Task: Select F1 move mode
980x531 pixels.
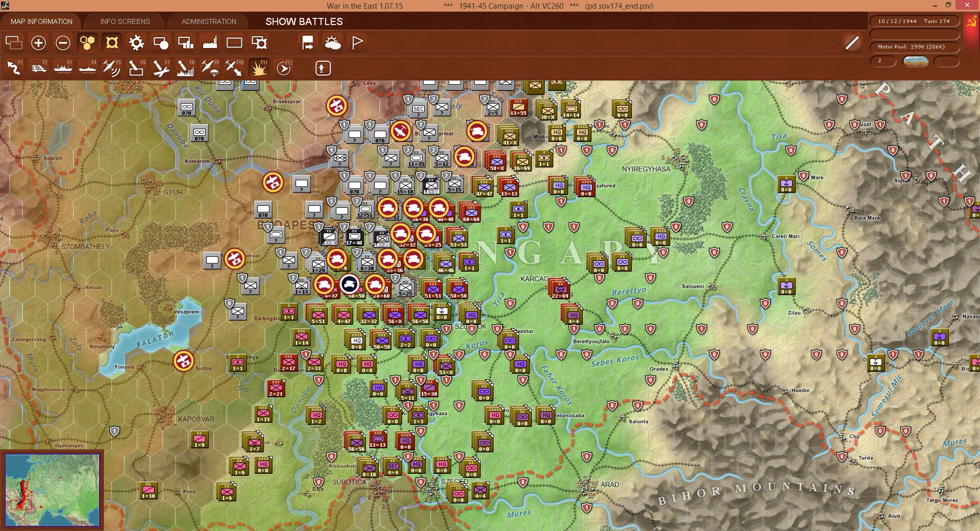Action: 14,68
